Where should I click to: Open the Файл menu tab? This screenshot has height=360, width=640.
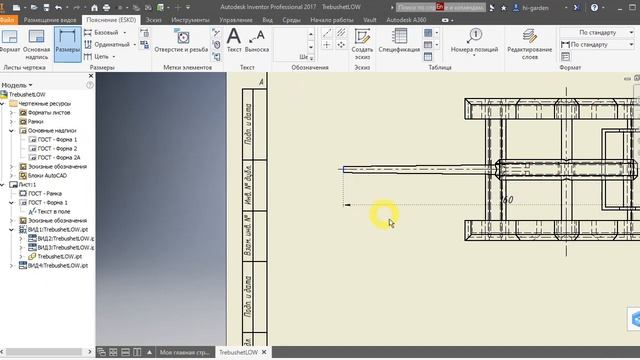[x=7, y=20]
